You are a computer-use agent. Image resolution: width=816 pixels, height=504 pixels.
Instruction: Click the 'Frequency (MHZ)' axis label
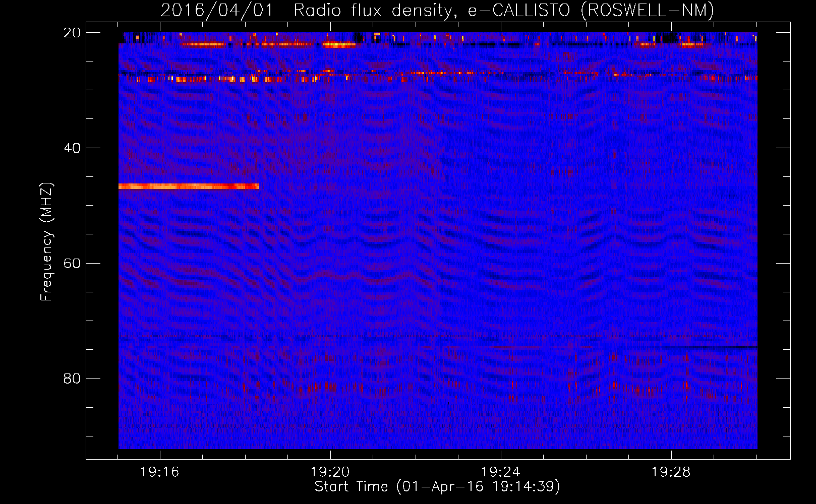pyautogui.click(x=46, y=242)
